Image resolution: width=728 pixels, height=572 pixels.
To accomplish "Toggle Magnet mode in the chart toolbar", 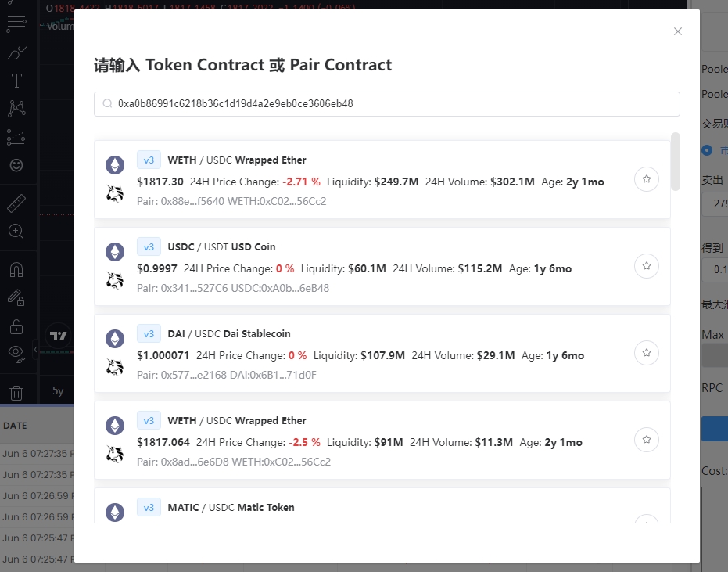I will coord(16,270).
